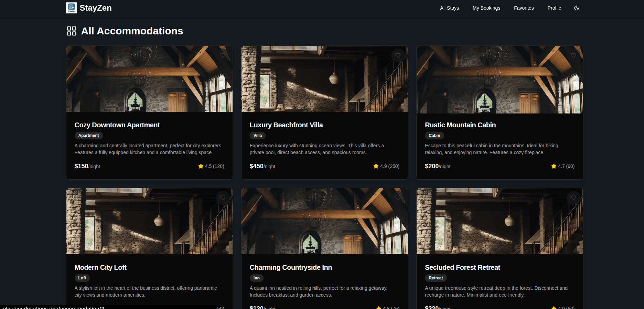
Task: Click the Apartment type badge
Action: click(88, 136)
